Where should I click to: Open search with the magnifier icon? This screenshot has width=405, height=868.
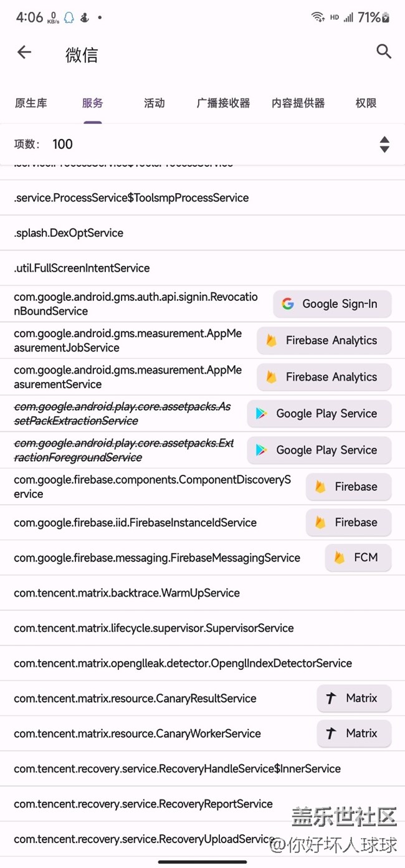coord(384,52)
